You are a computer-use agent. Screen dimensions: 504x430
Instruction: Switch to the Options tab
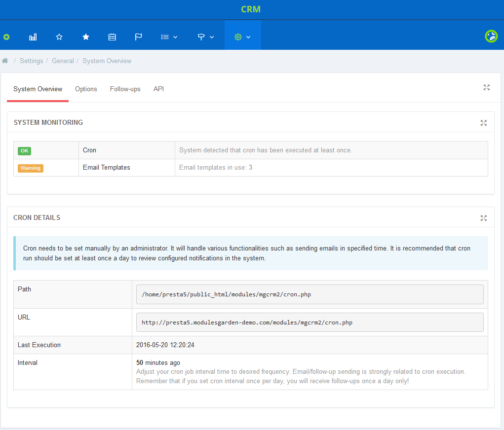86,89
